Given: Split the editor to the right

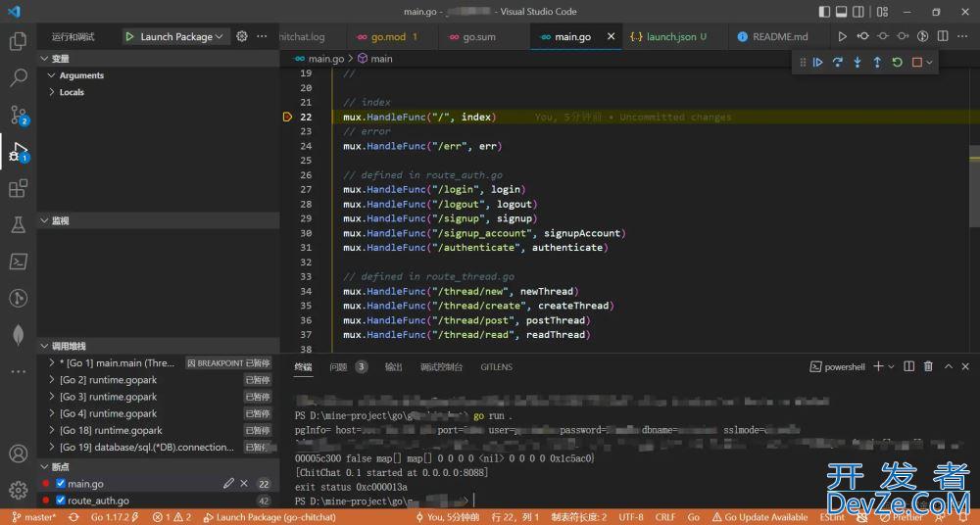Looking at the screenshot, I should coord(943,36).
